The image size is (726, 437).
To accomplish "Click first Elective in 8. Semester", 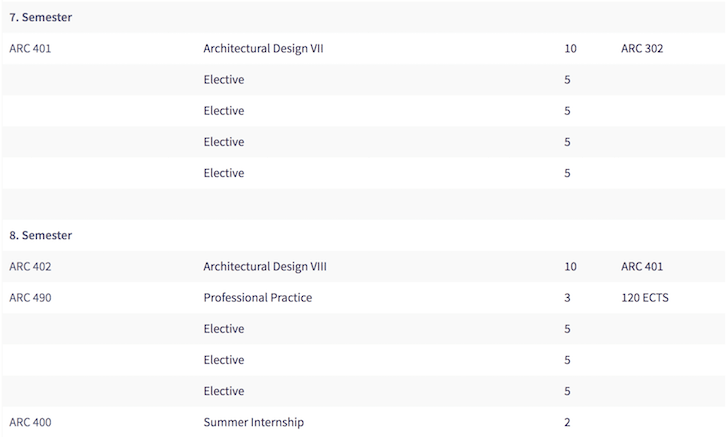I will pyautogui.click(x=224, y=328).
